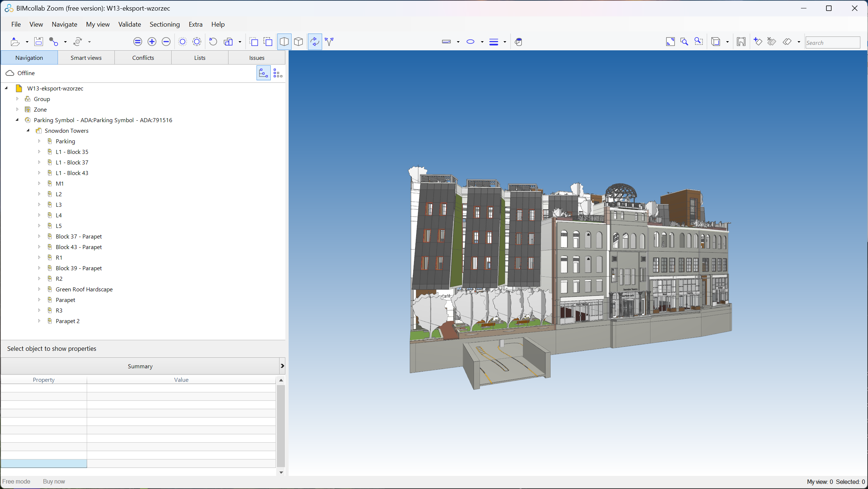Click the measure ruler tool icon

pos(446,42)
